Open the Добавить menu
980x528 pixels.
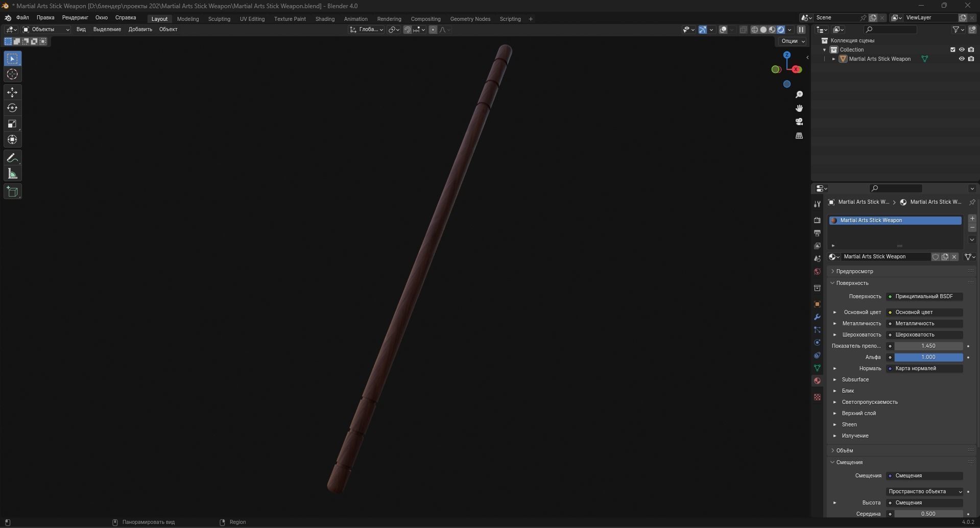pyautogui.click(x=140, y=30)
